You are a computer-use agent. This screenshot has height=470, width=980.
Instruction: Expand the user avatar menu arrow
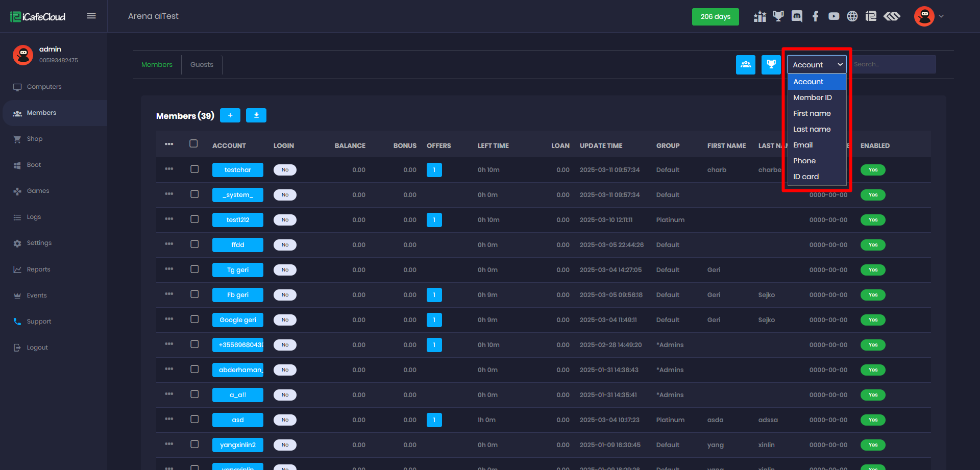pos(941,16)
